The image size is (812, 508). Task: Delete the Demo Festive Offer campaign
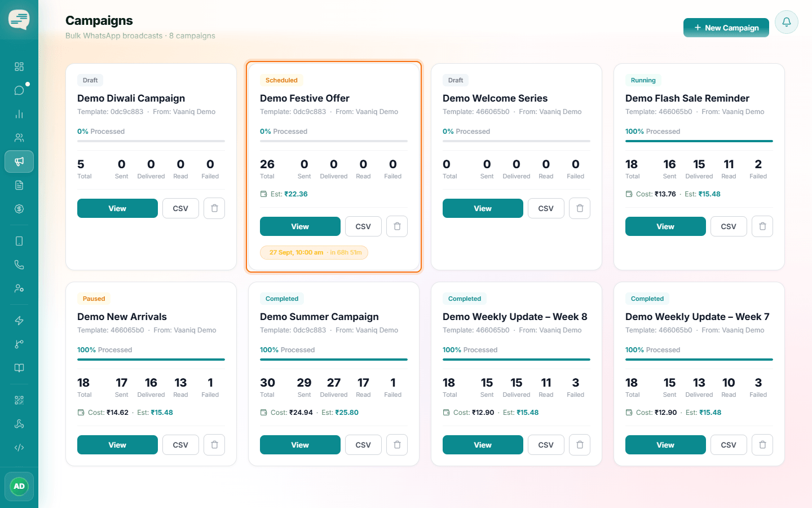click(397, 226)
